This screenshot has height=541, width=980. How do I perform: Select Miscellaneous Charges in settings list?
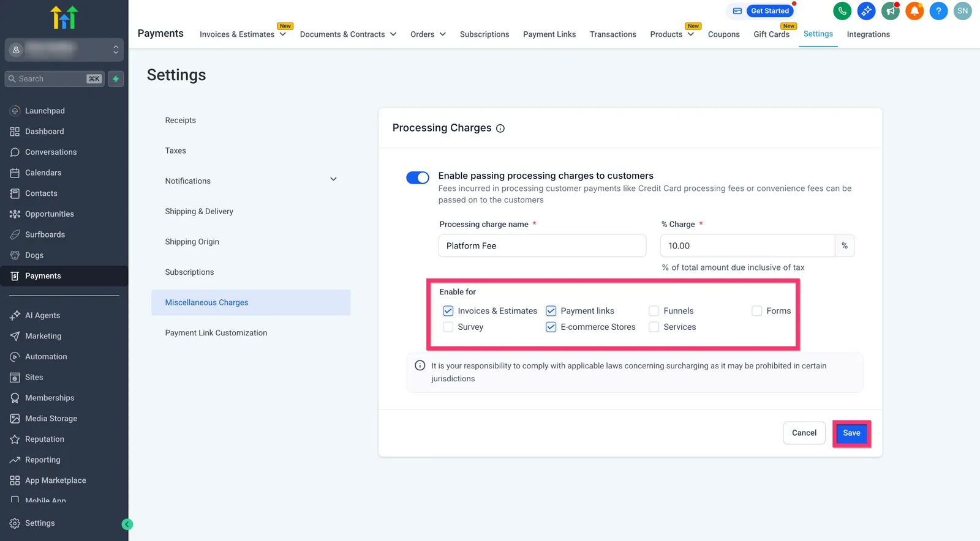click(x=251, y=302)
